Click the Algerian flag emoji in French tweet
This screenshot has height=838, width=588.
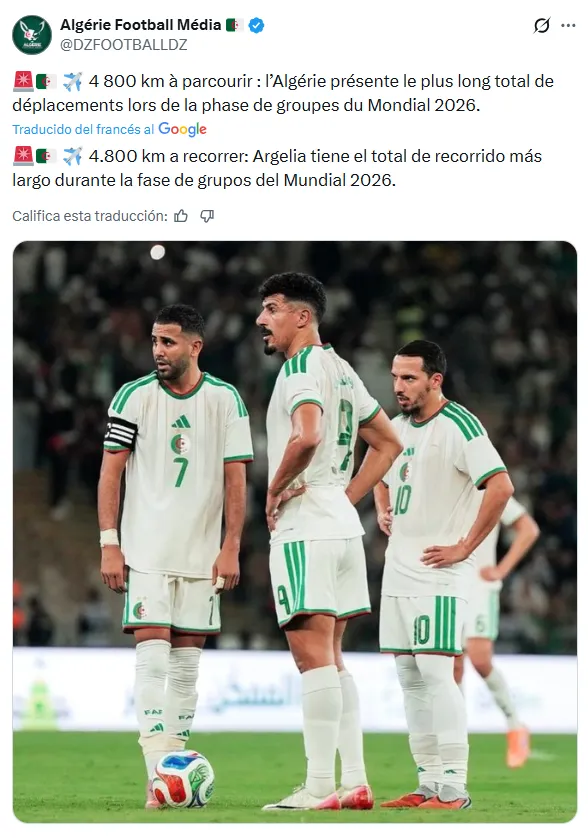coord(47,82)
